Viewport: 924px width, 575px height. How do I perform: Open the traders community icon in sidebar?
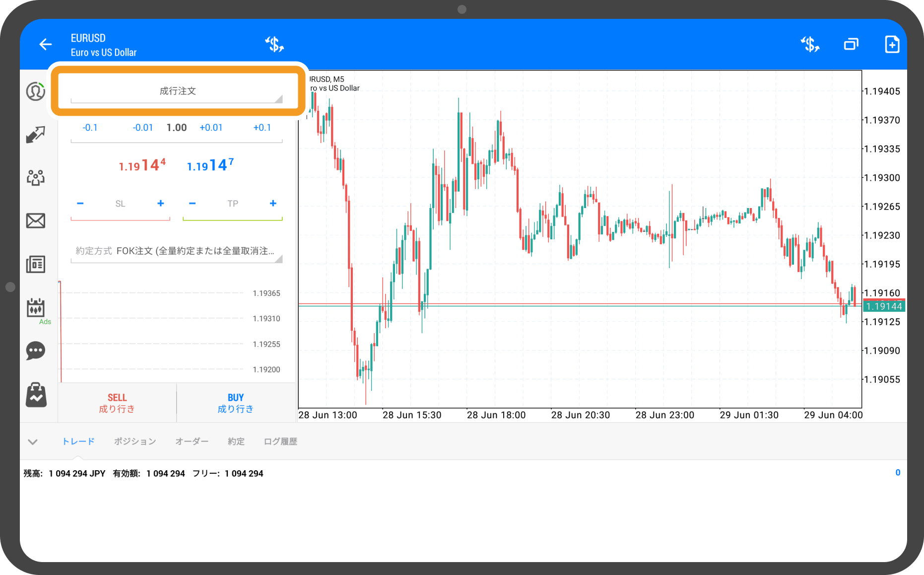pos(36,178)
